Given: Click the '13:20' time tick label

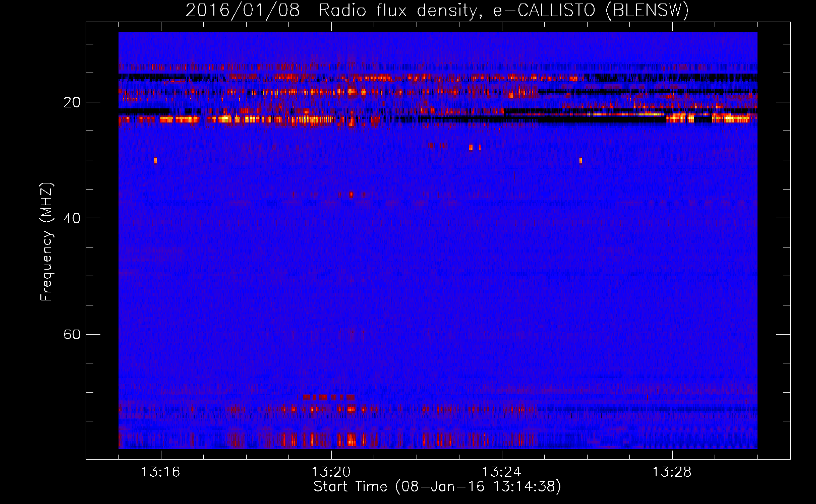Looking at the screenshot, I should pyautogui.click(x=331, y=472).
